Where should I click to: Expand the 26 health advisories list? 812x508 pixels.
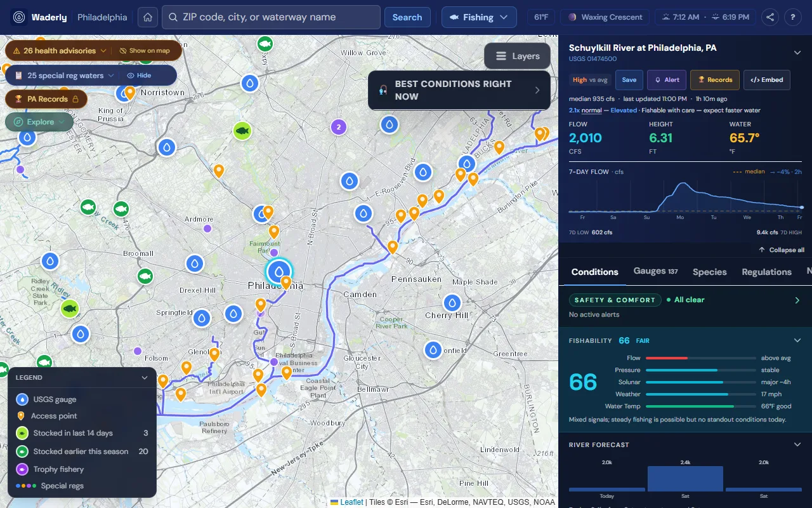(61, 51)
